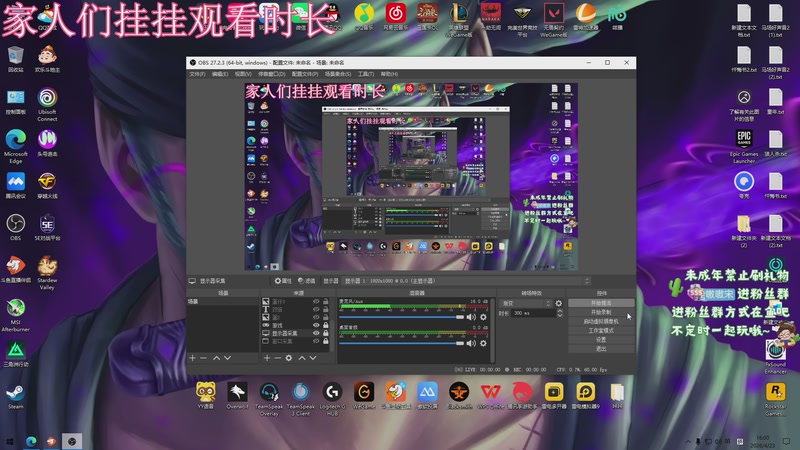Add a new scene with plus icon
The height and width of the screenshot is (450, 800).
point(192,358)
